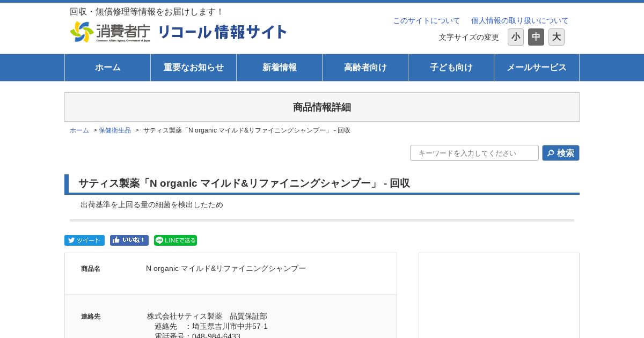Click the recall title heading サティス製薬 - 回収
The width and height of the screenshot is (644, 338).
[x=244, y=183]
